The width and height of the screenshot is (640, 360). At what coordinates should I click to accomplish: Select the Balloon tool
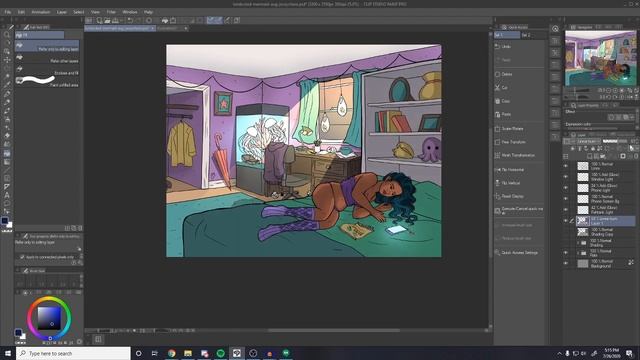coord(7,203)
